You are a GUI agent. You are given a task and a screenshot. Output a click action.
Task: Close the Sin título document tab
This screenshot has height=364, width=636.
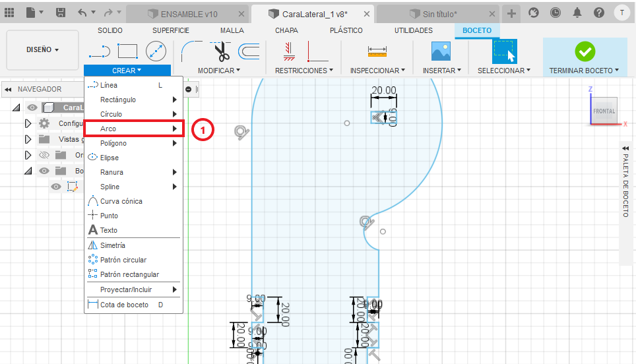click(x=492, y=15)
